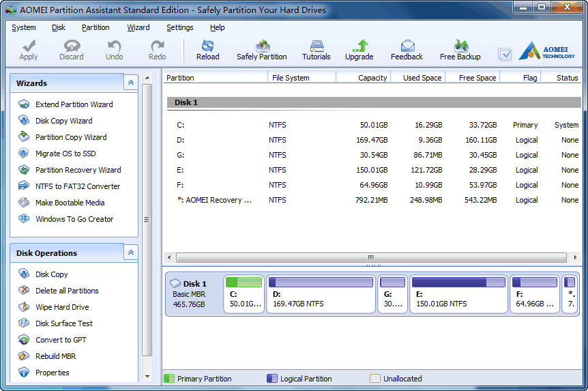588x391 pixels.
Task: Select the C: partition block in disk map
Action: click(x=244, y=294)
